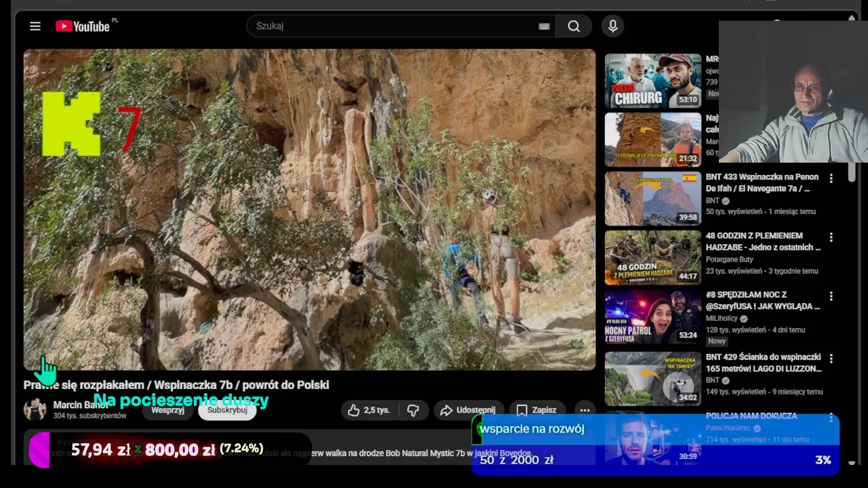The width and height of the screenshot is (868, 488).
Task: Click the 304 tys. subskrybentów text
Action: pyautogui.click(x=90, y=415)
